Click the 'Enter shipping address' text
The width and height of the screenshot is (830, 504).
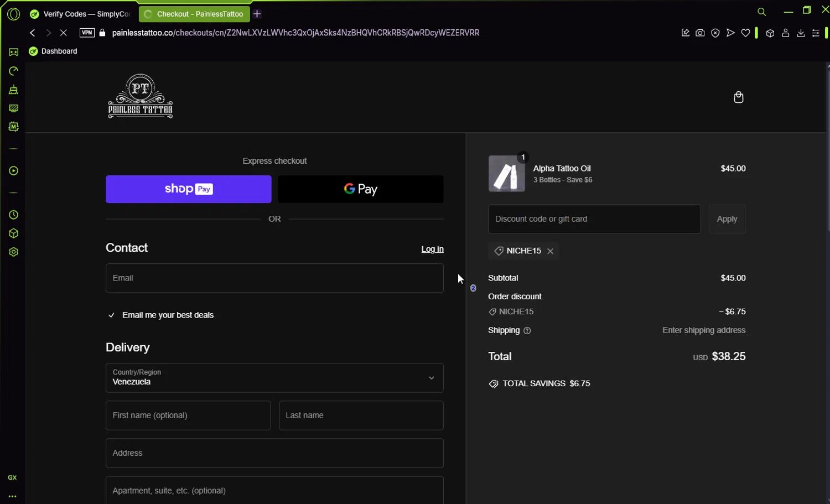[x=704, y=330]
